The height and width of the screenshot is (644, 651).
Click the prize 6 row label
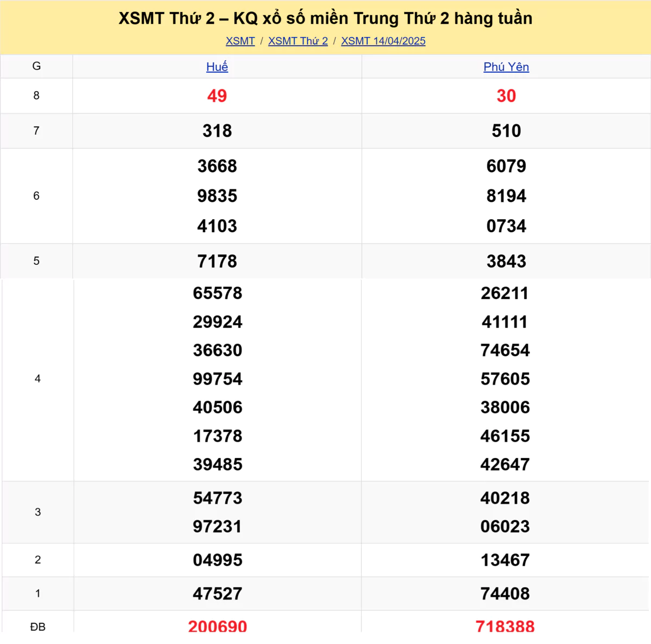(x=36, y=196)
